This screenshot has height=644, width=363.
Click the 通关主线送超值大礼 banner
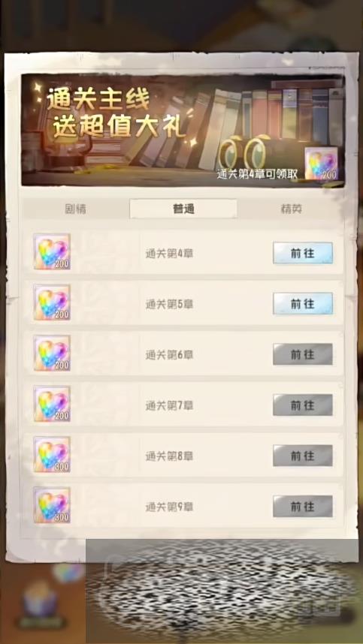183,130
